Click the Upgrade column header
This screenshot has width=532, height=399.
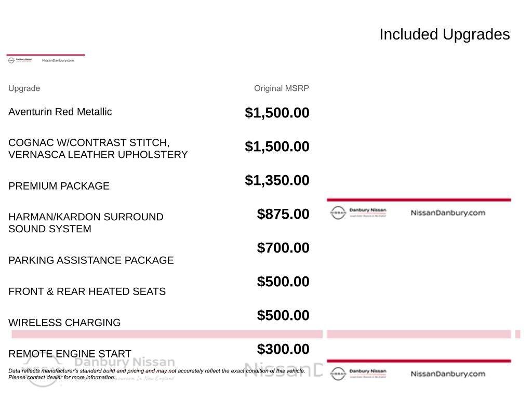[x=24, y=88]
